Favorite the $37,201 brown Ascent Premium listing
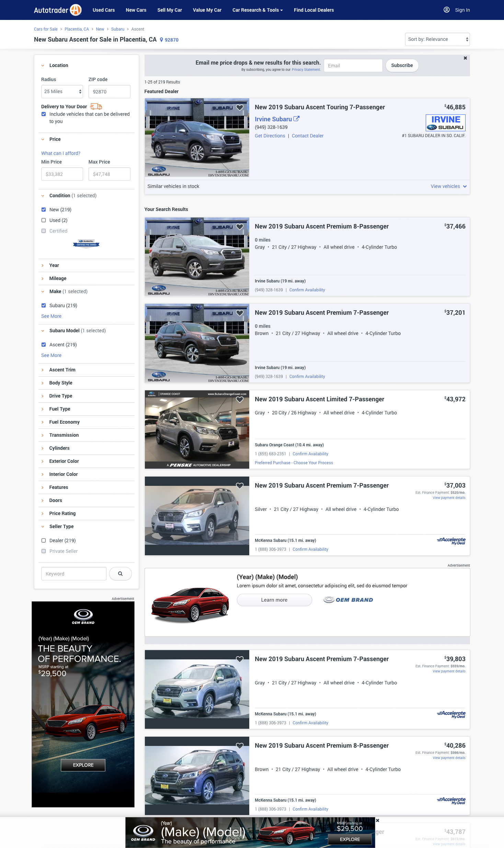504x848 pixels. [x=240, y=313]
